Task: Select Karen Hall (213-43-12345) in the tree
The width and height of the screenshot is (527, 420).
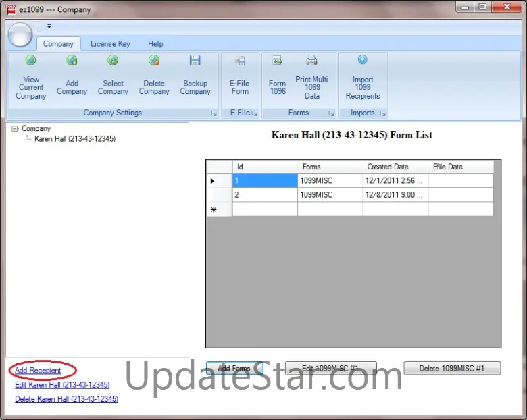Action: [75, 139]
